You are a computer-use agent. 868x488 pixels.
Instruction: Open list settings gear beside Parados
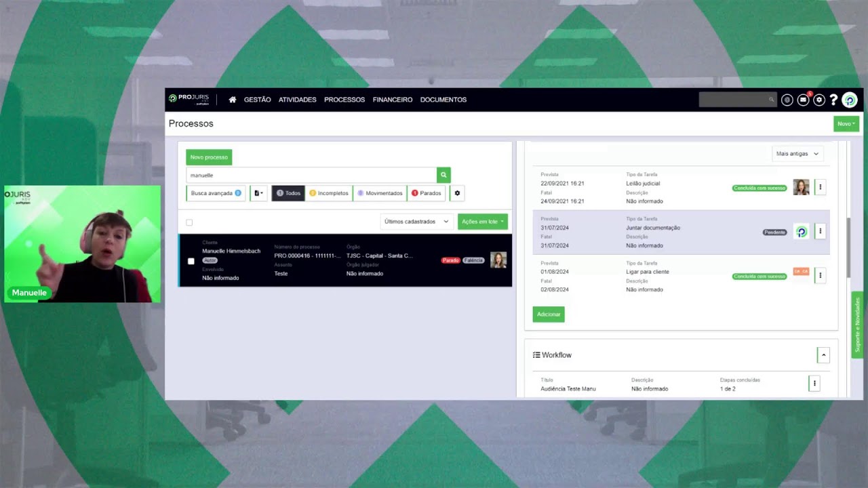point(457,193)
